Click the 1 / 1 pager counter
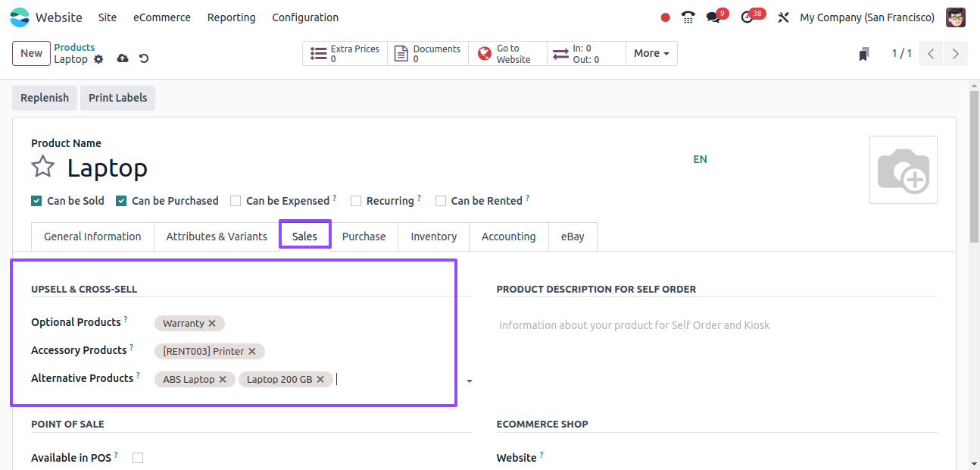Screen dimensions: 980x470 pos(902,54)
